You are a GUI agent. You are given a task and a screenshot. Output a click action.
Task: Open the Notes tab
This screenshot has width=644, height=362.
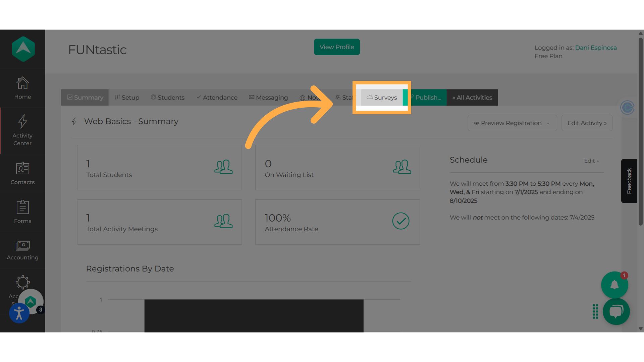[x=310, y=98]
